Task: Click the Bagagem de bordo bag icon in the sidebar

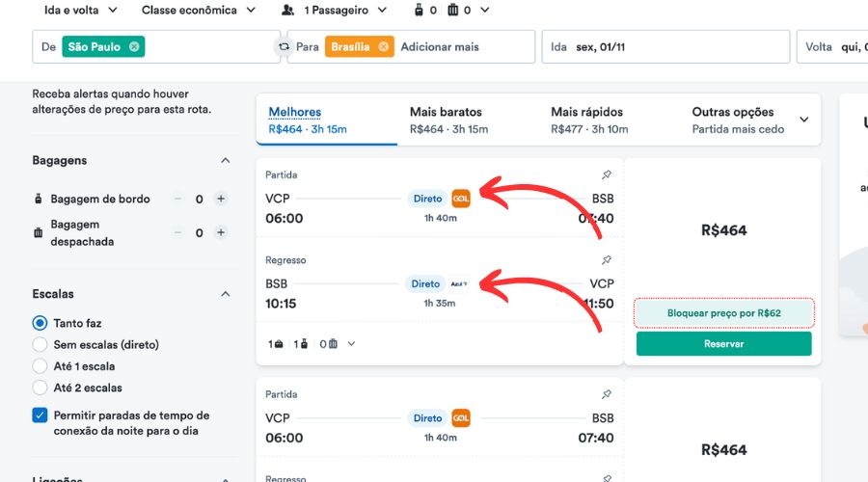Action: coord(39,199)
